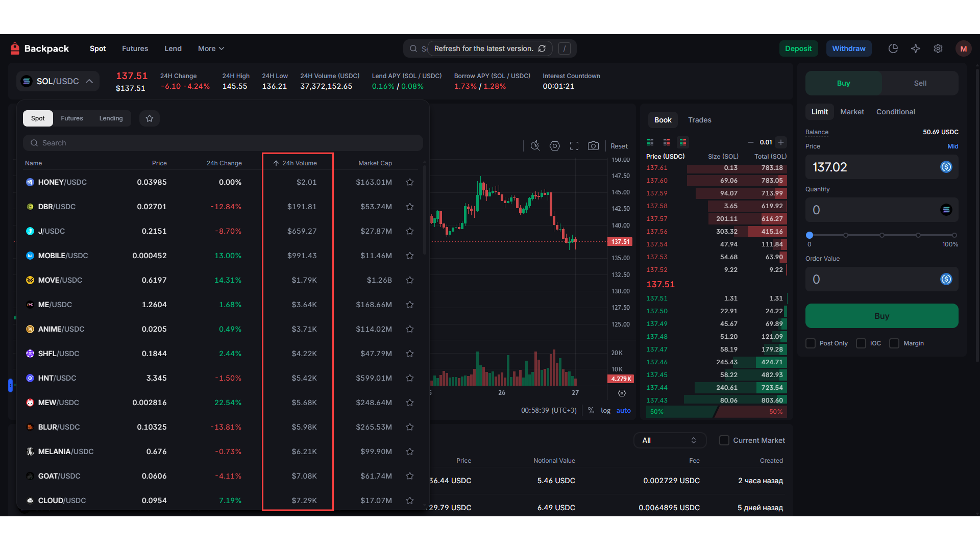The height and width of the screenshot is (551, 980).
Task: Switch to Buy side
Action: (x=844, y=83)
